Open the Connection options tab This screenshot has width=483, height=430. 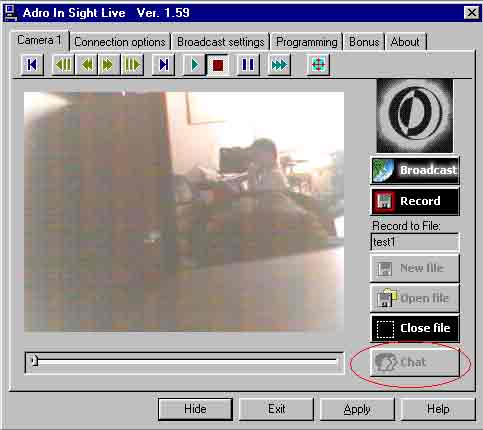(120, 42)
